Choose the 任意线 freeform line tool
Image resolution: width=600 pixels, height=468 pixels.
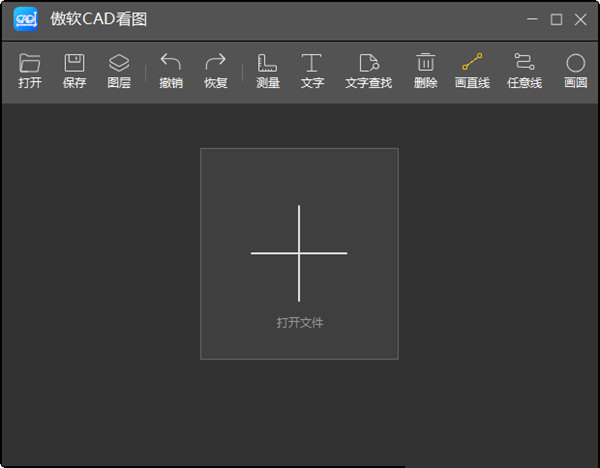(524, 65)
